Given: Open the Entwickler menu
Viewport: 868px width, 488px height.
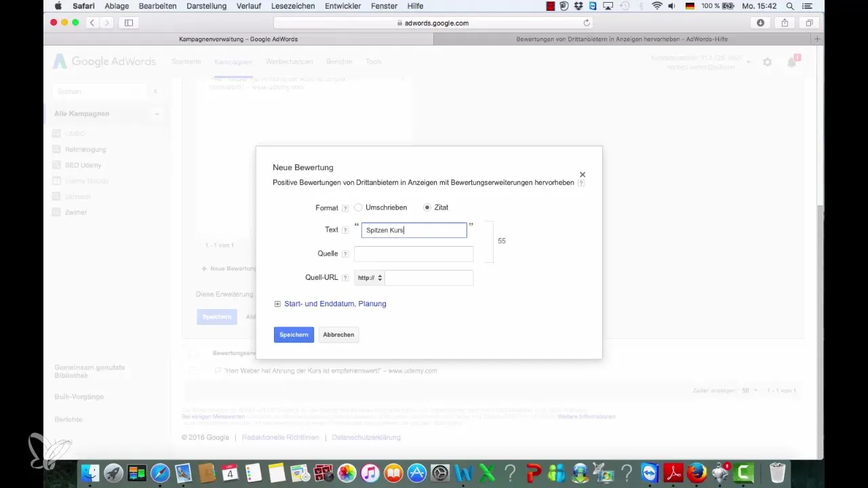Looking at the screenshot, I should pos(343,5).
